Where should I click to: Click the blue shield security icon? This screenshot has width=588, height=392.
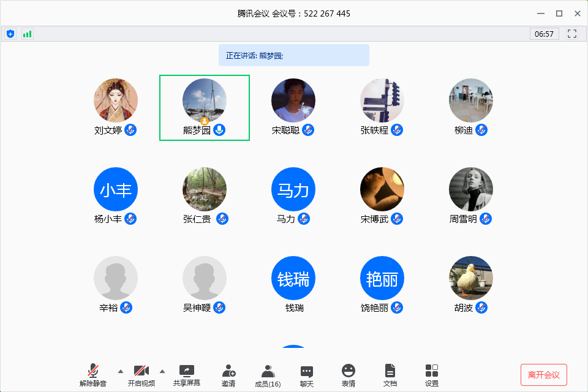pos(10,34)
